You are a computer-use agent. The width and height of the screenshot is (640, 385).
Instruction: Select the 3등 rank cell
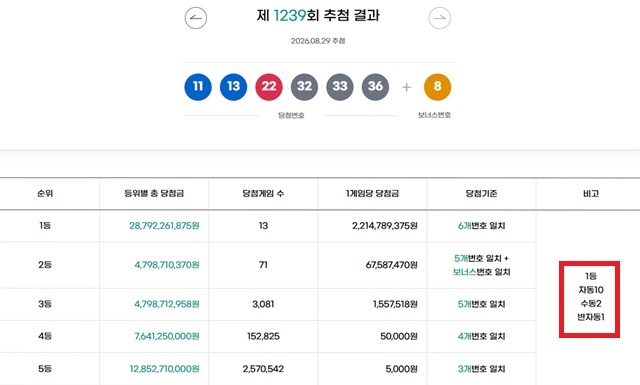45,304
